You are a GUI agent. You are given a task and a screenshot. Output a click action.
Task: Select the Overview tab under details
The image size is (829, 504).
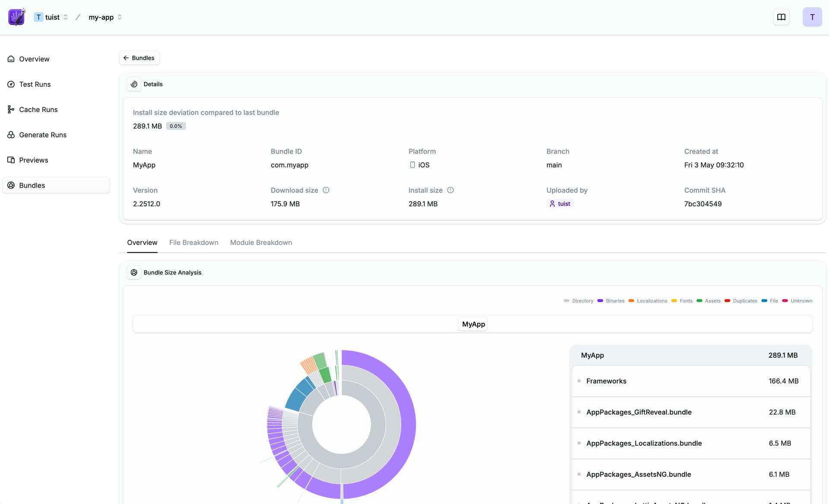tap(142, 243)
